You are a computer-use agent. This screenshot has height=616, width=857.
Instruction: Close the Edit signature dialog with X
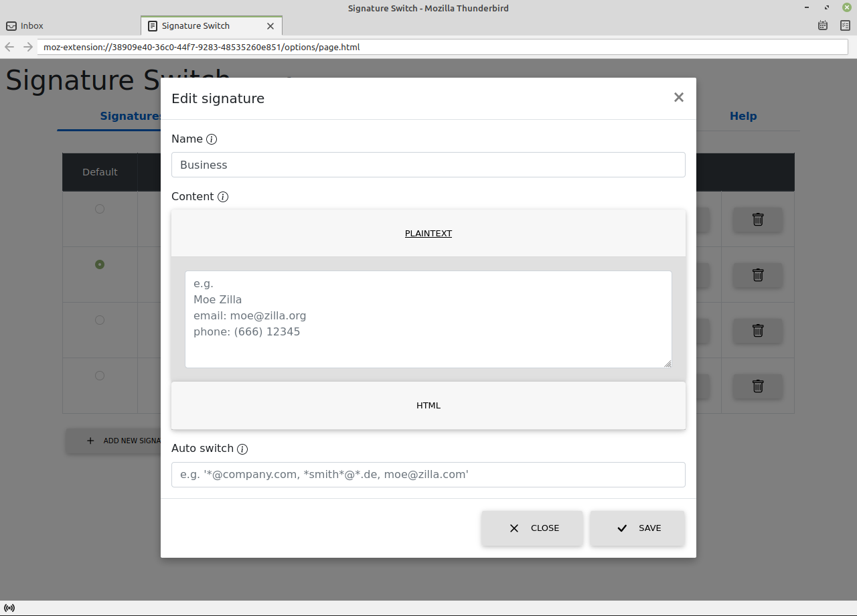[679, 98]
